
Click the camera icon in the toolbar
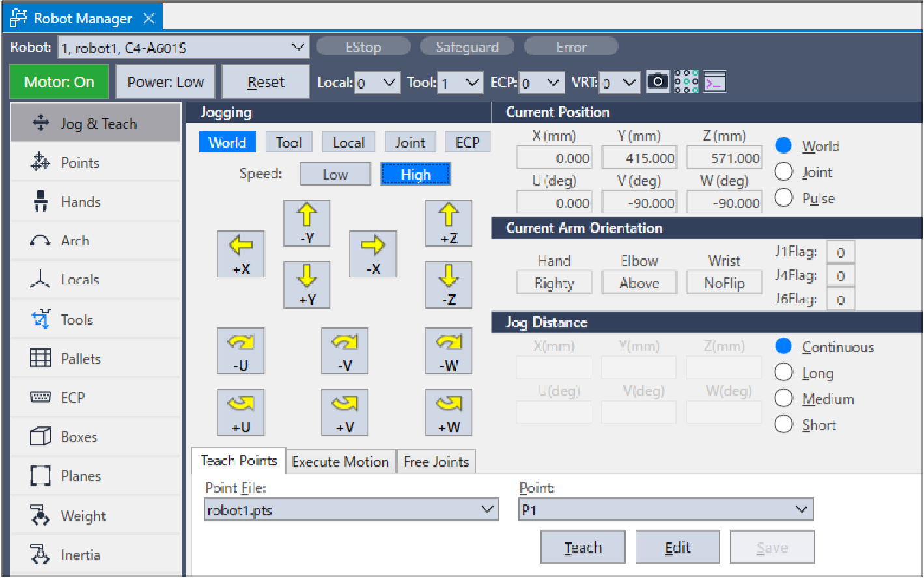click(x=658, y=82)
